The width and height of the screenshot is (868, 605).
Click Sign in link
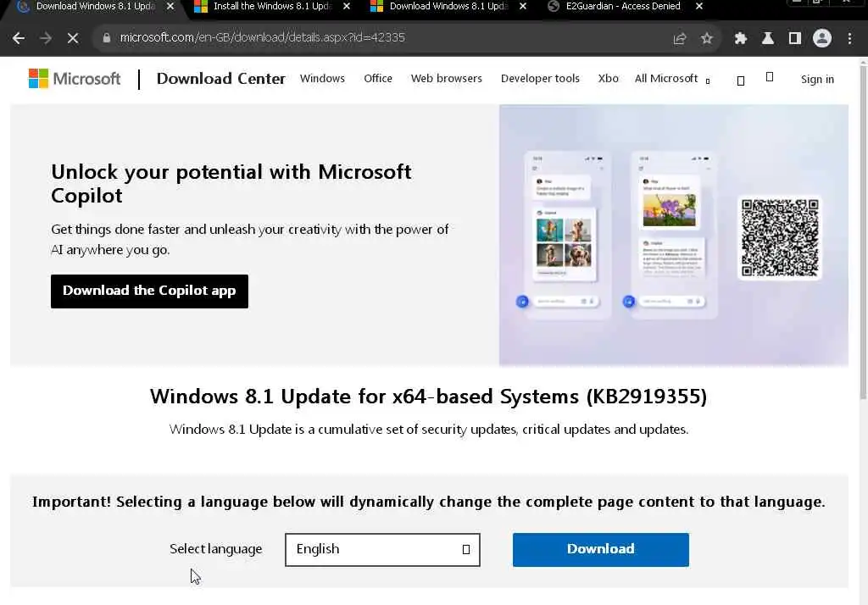(817, 79)
